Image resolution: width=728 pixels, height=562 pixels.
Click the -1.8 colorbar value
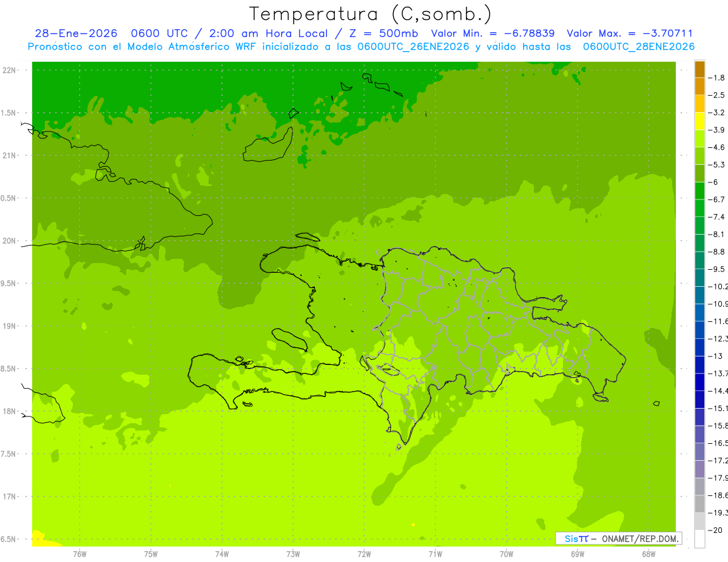[x=718, y=78]
